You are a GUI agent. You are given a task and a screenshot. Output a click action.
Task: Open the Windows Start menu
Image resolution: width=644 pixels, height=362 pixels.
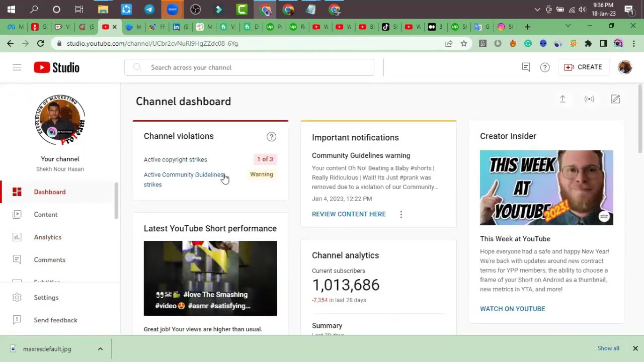[11, 9]
